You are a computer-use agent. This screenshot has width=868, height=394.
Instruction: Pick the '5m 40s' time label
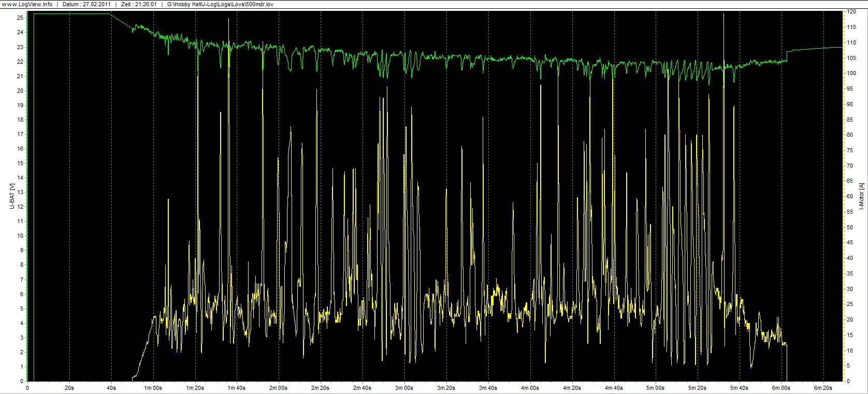(740, 388)
